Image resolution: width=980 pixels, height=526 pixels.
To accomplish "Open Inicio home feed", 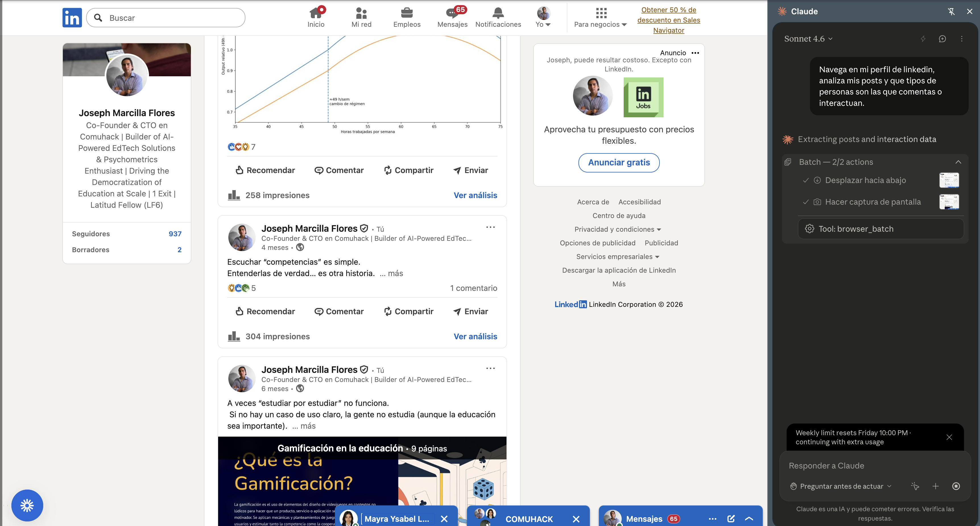I will coord(316,18).
